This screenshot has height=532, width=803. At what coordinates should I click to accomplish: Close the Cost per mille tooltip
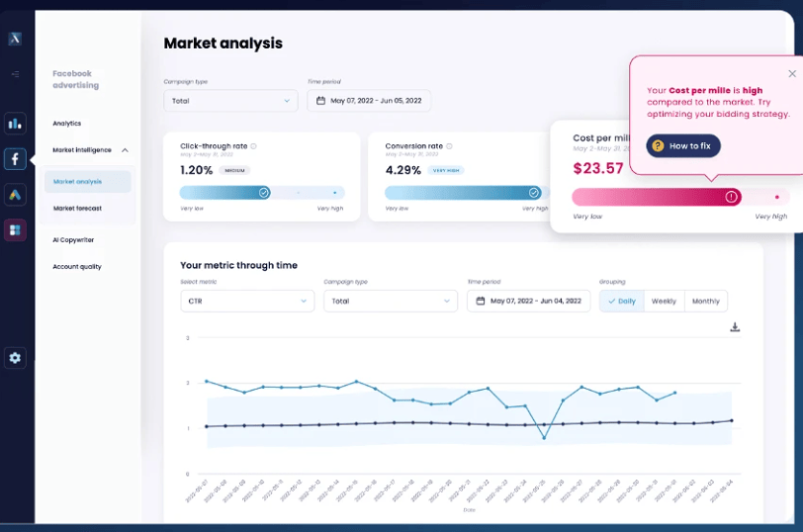[x=791, y=73]
